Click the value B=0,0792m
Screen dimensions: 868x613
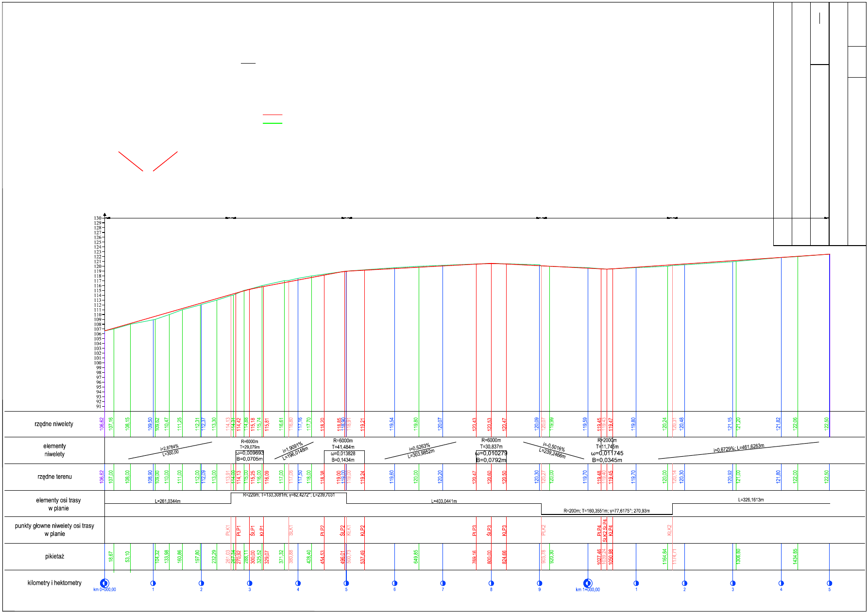point(491,460)
